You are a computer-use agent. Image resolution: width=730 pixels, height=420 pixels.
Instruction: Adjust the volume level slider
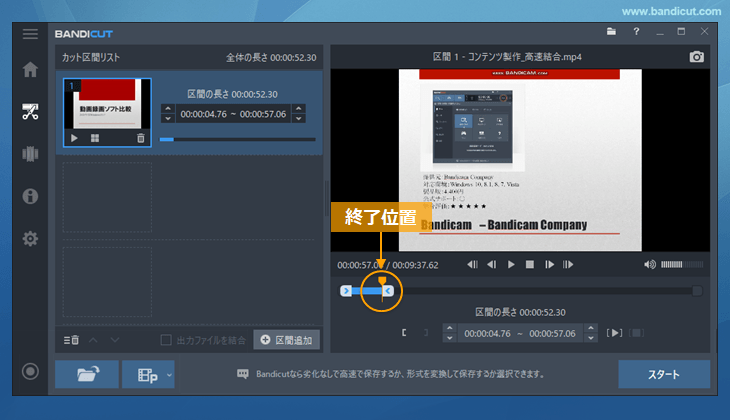point(681,264)
